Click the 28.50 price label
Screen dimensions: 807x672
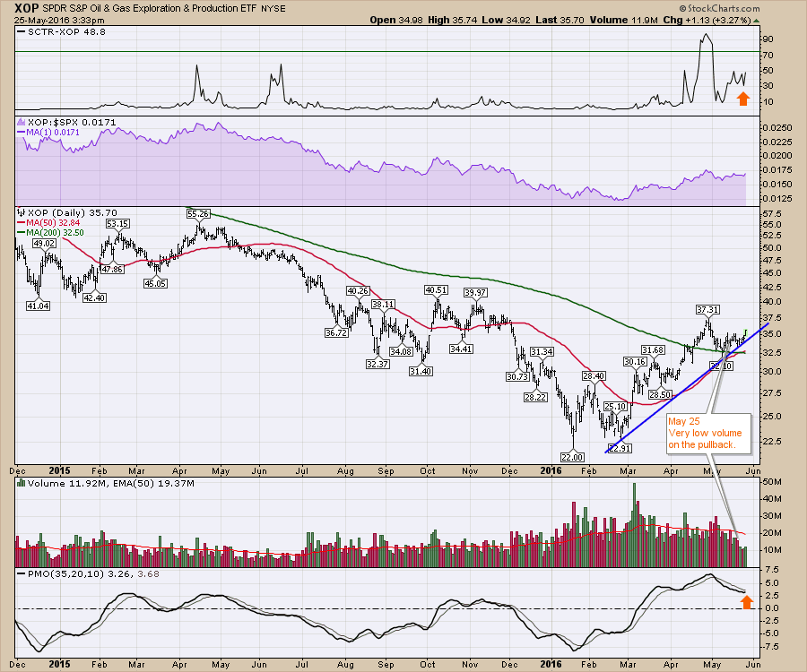click(660, 395)
